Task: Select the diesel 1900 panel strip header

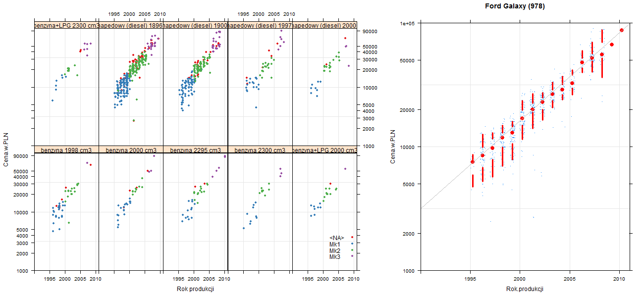Action: (x=195, y=26)
